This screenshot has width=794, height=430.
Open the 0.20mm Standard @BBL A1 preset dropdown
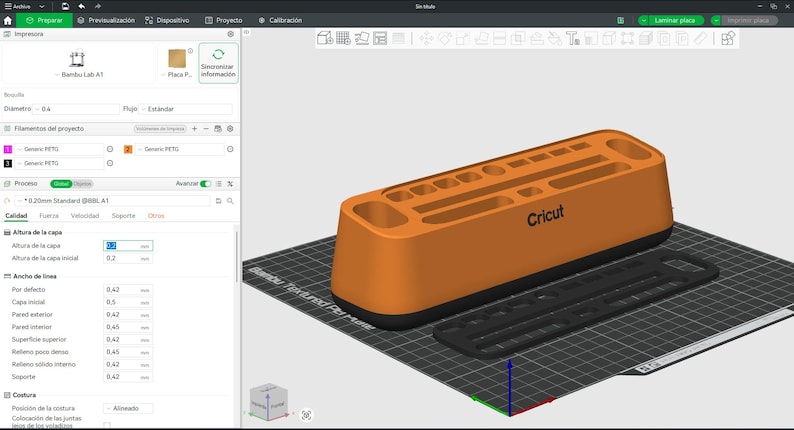(112, 201)
